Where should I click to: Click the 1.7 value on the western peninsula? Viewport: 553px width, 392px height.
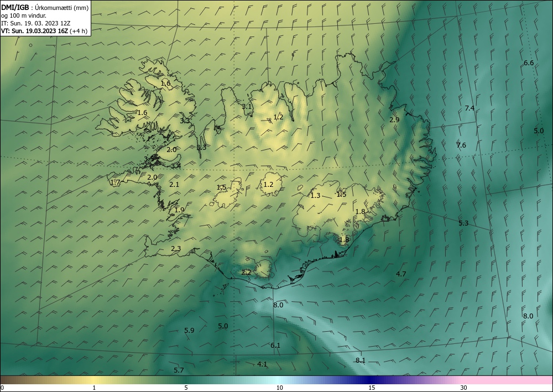(116, 182)
